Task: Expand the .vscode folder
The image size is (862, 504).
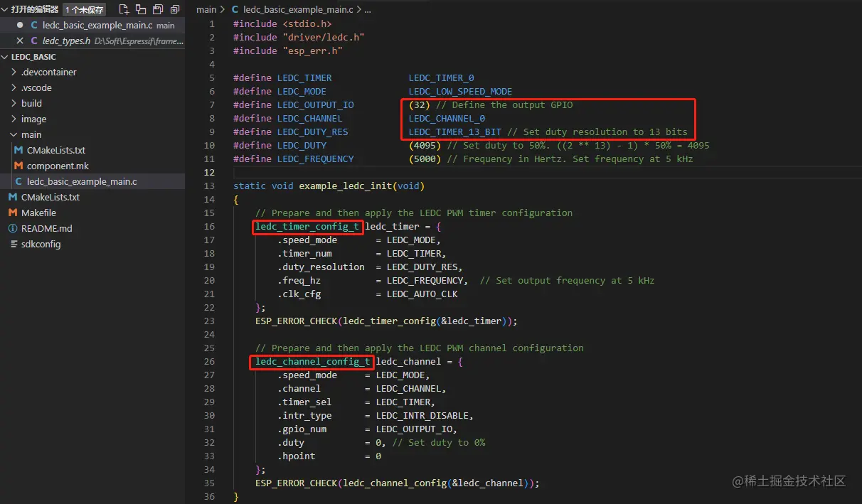Action: pos(14,87)
